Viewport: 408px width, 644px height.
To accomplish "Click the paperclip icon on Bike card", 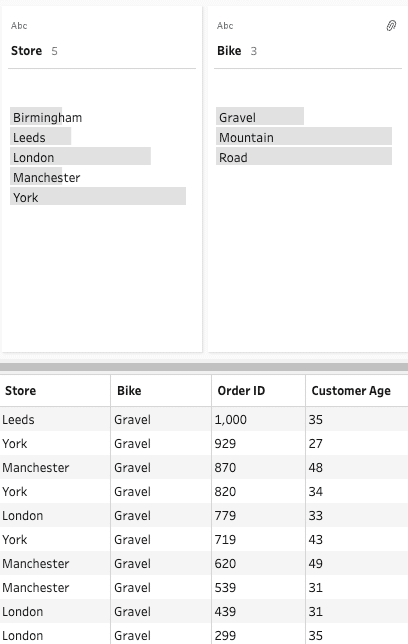I will tap(391, 26).
